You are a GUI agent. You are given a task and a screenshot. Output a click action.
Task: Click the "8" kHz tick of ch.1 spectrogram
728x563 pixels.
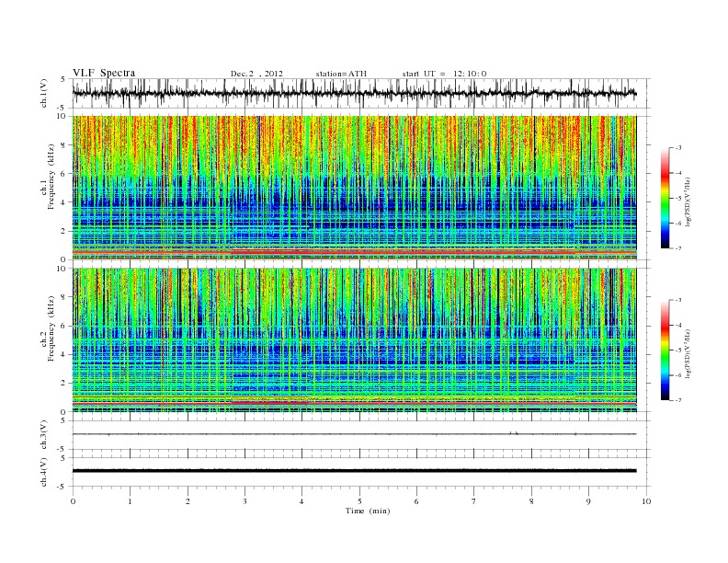point(64,145)
